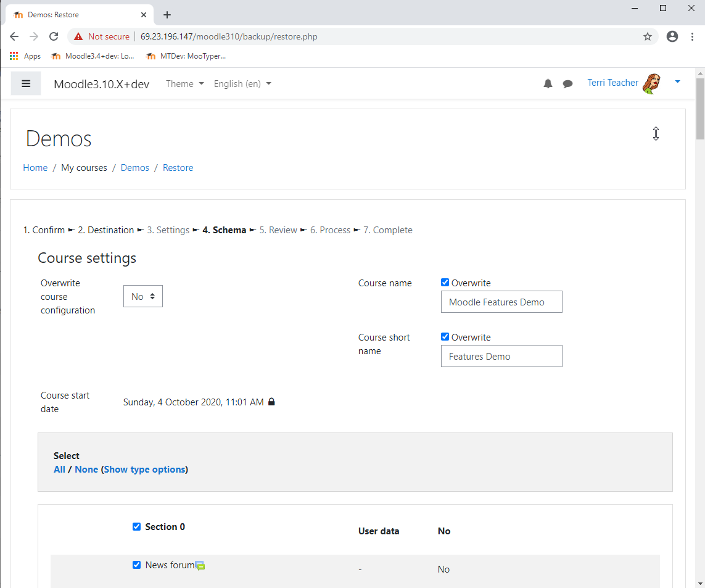Click Terri Teacher's name link
The height and width of the screenshot is (588, 705).
pyautogui.click(x=612, y=82)
